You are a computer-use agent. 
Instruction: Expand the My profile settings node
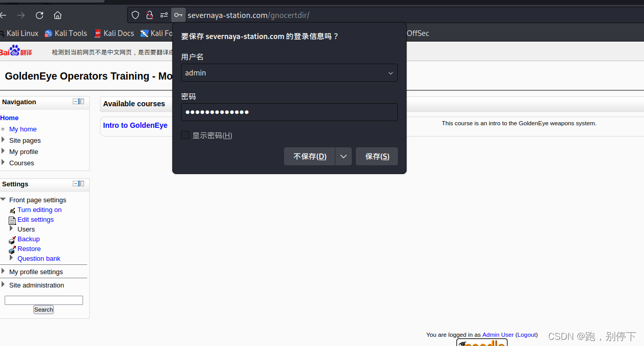pos(3,271)
